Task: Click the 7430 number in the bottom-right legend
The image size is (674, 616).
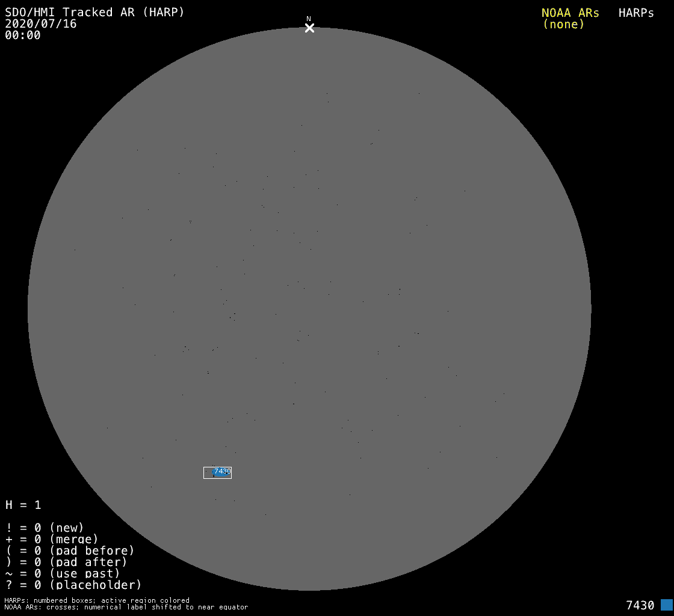Action: 640,605
